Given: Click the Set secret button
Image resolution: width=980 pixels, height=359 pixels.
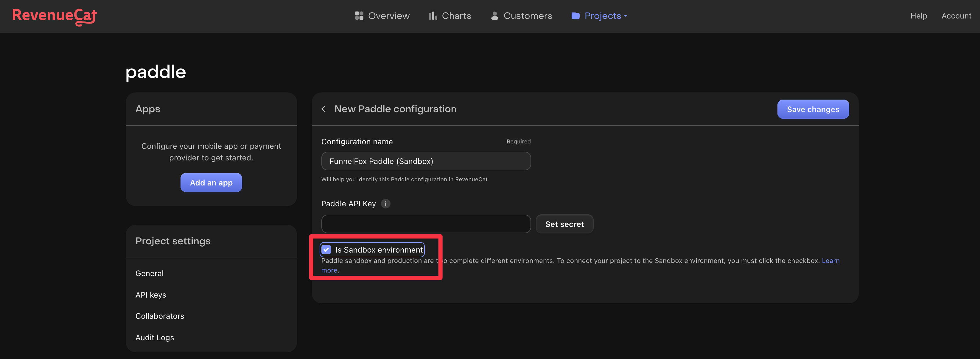Looking at the screenshot, I should (x=564, y=224).
